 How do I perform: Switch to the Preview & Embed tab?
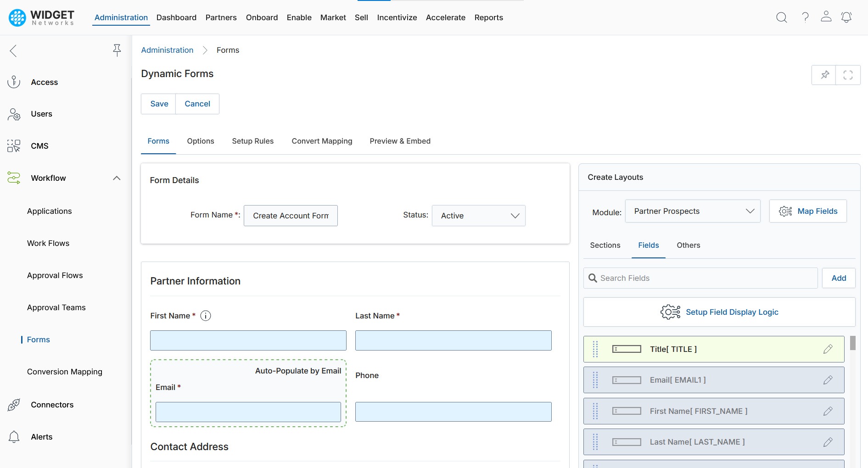[400, 141]
